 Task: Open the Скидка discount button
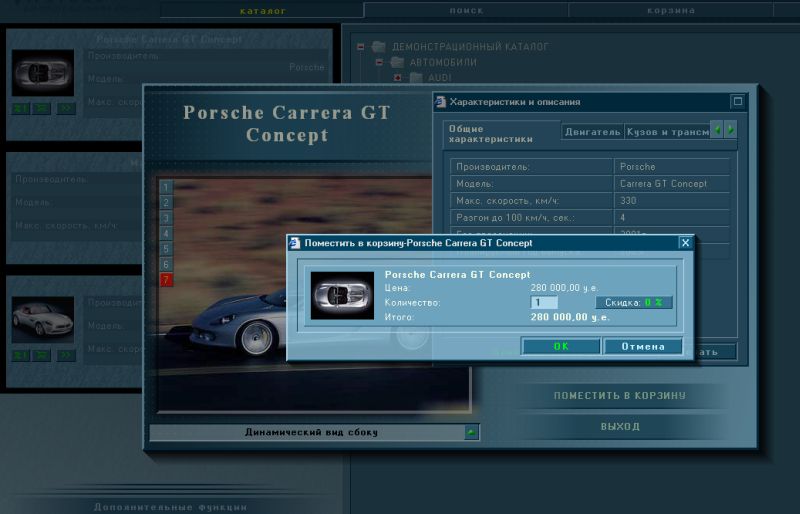click(634, 302)
